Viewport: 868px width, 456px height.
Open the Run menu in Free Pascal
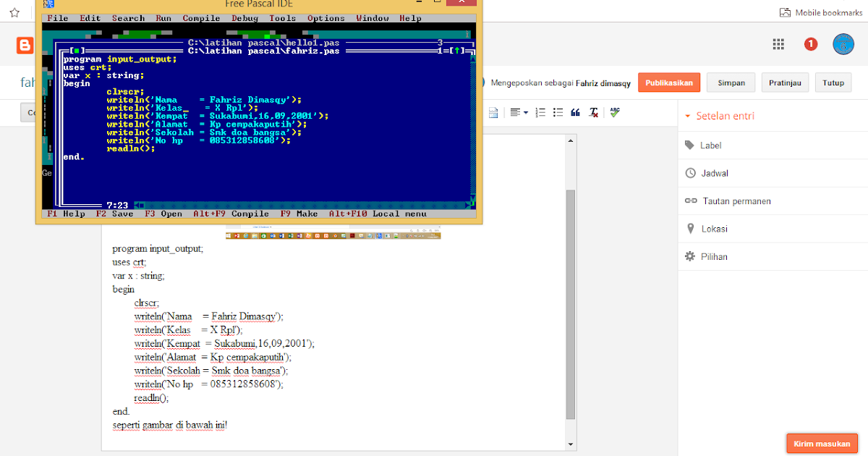pyautogui.click(x=163, y=18)
